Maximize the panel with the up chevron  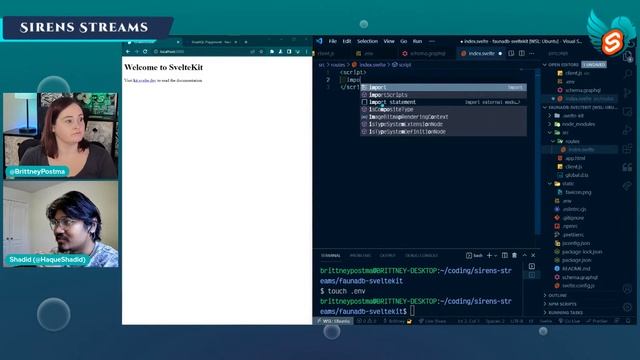[524, 256]
